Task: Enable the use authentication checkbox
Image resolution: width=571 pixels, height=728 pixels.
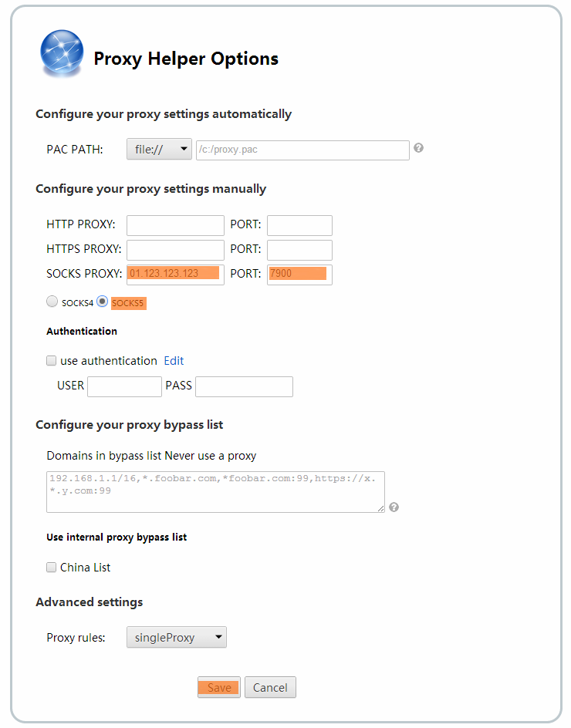Action: 52,361
